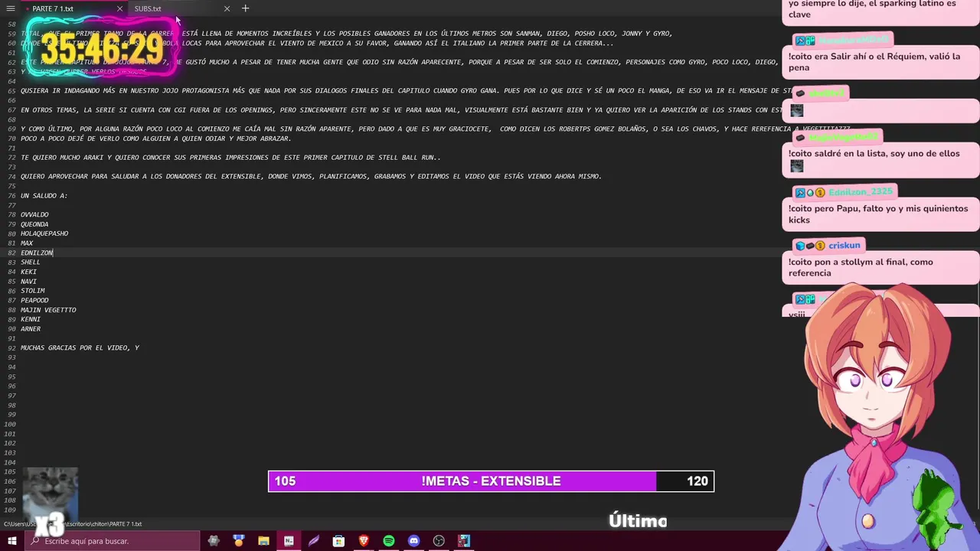This screenshot has height=551, width=980.
Task: Switch to the PARTE 7 1.txt tab
Action: tap(53, 8)
